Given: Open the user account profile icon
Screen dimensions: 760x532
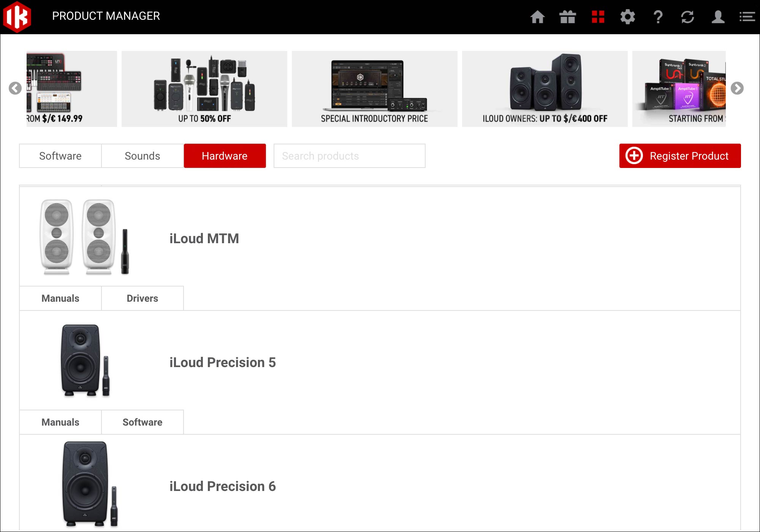Looking at the screenshot, I should coord(717,17).
